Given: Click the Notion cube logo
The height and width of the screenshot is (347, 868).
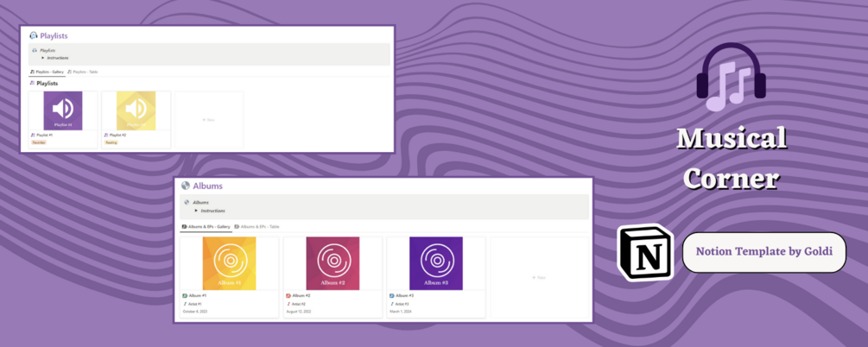Looking at the screenshot, I should [x=645, y=252].
